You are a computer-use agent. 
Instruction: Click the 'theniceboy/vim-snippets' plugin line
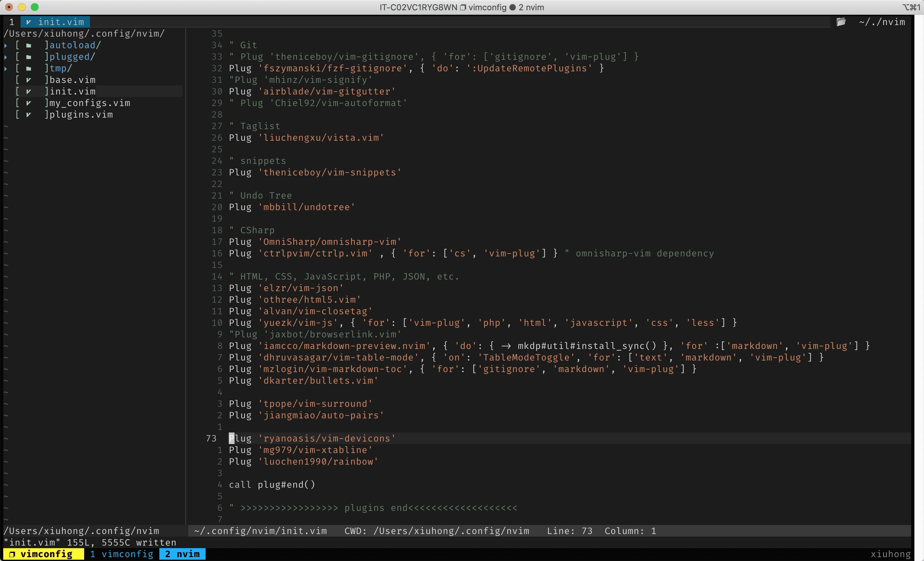315,173
